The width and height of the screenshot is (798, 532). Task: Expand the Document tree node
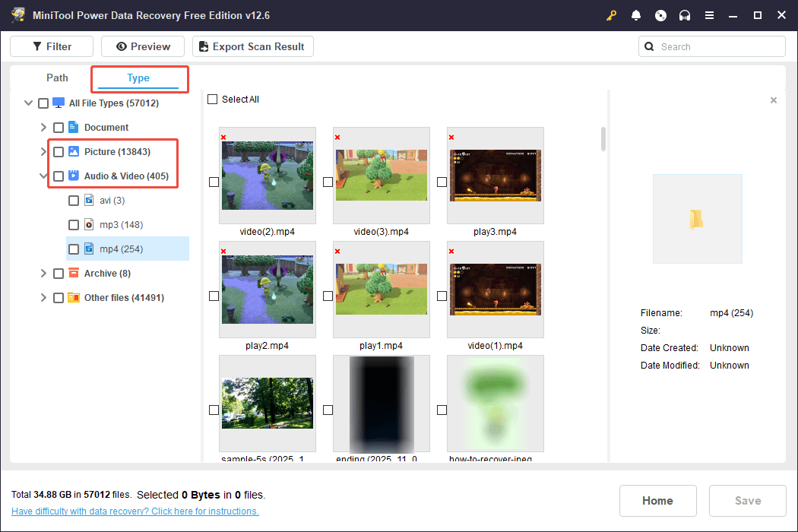point(43,127)
